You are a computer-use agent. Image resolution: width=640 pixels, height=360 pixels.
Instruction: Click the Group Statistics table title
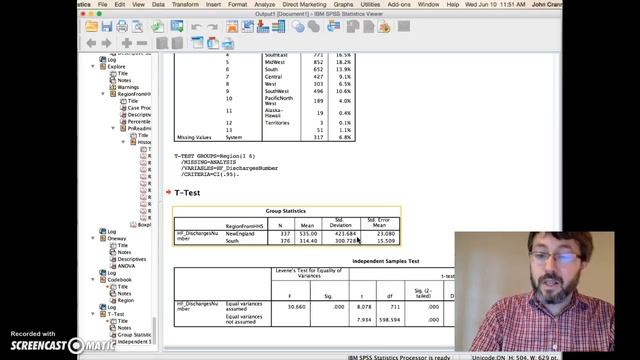[x=285, y=211]
